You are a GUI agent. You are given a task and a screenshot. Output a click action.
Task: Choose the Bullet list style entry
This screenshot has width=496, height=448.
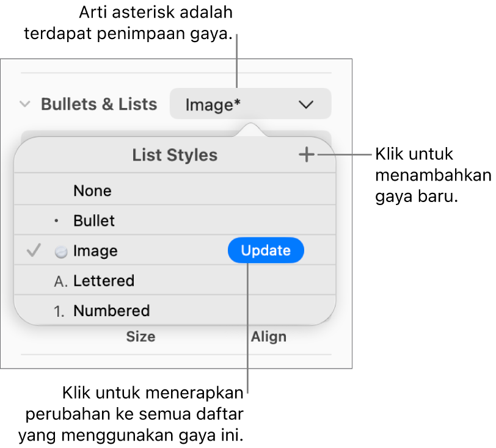pos(93,220)
